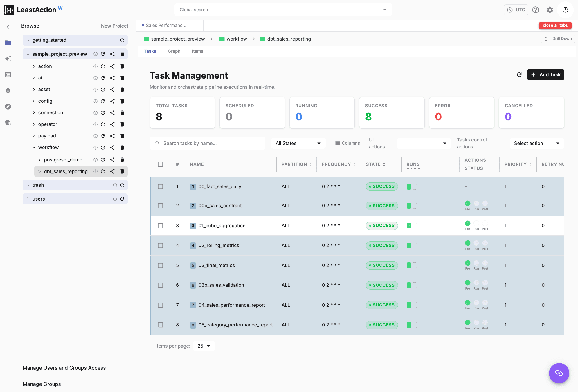Open the shield security sidebar icon
The width and height of the screenshot is (578, 392).
point(8,123)
